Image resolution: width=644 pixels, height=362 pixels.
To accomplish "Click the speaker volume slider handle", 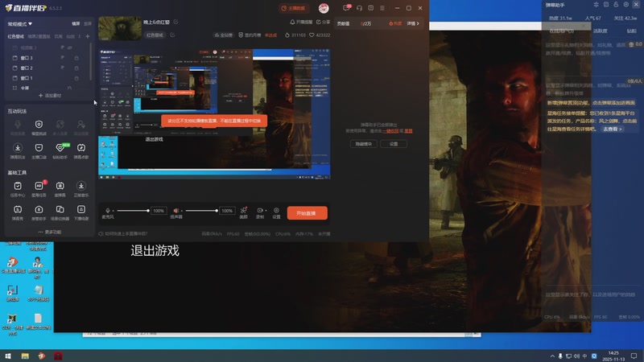I will [x=217, y=211].
